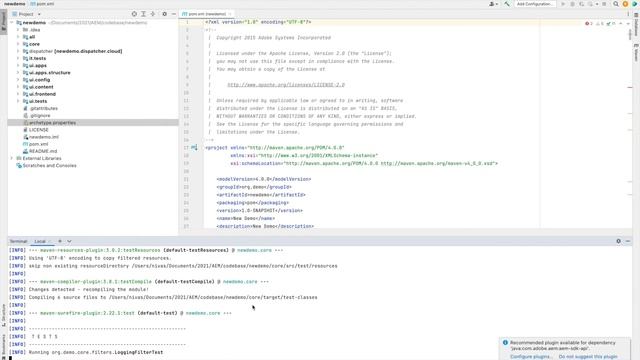
Task: Click the Maven reload gutter icon on line 17
Action: pyautogui.click(x=194, y=148)
